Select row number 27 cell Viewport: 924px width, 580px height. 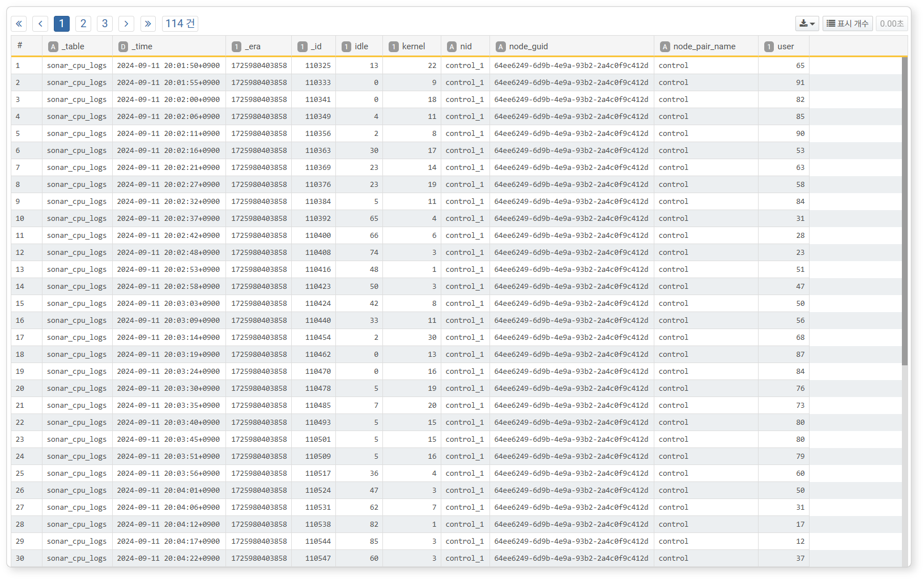click(27, 507)
